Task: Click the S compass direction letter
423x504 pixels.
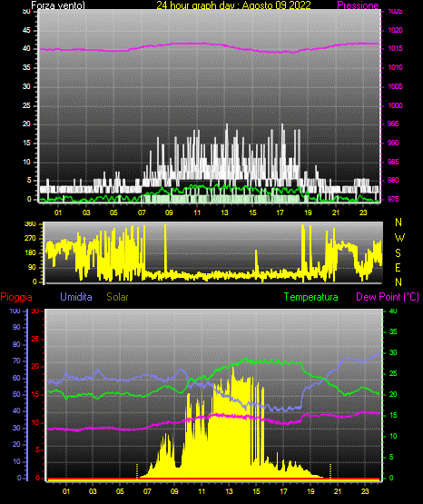Action: (398, 253)
